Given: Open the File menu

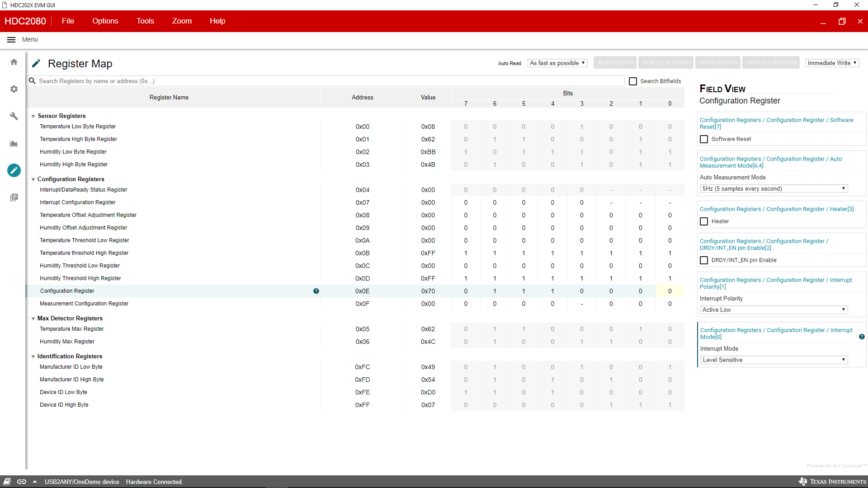Looking at the screenshot, I should tap(68, 21).
